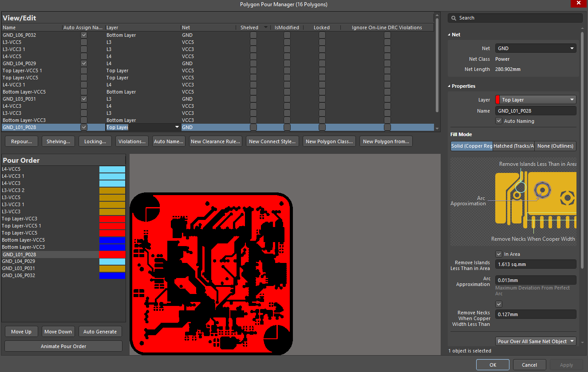Switch fill mode to None (Outlines)
This screenshot has height=372, width=588.
coord(555,145)
